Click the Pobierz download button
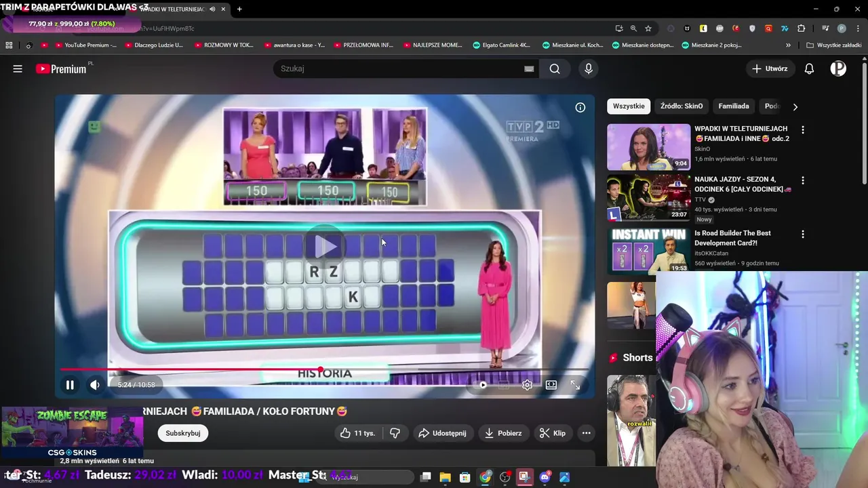 click(502, 433)
